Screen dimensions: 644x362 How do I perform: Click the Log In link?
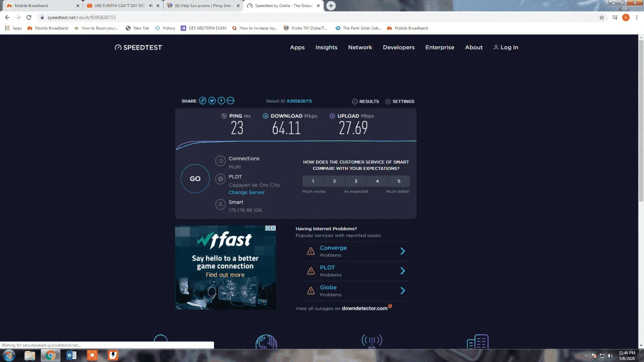(509, 47)
